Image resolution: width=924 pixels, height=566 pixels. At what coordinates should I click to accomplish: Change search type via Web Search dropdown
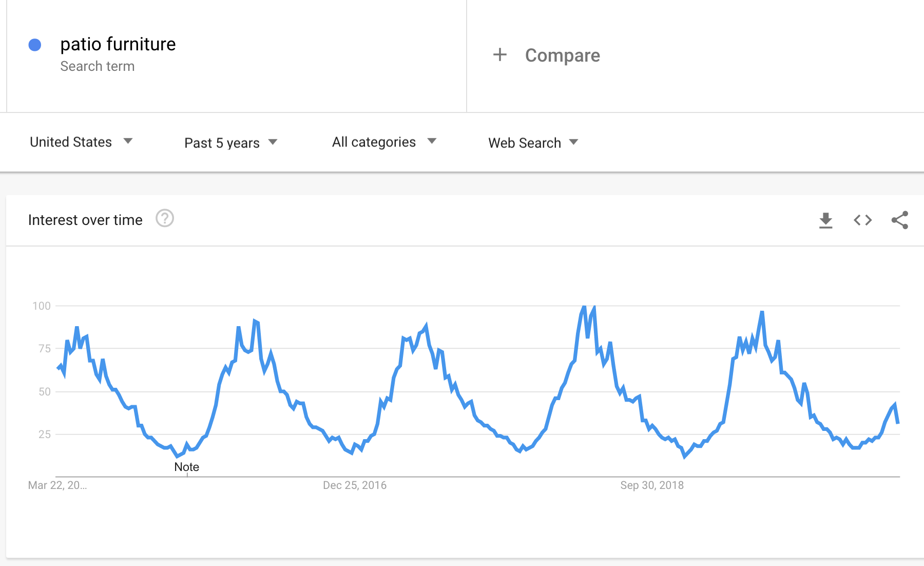pos(533,142)
